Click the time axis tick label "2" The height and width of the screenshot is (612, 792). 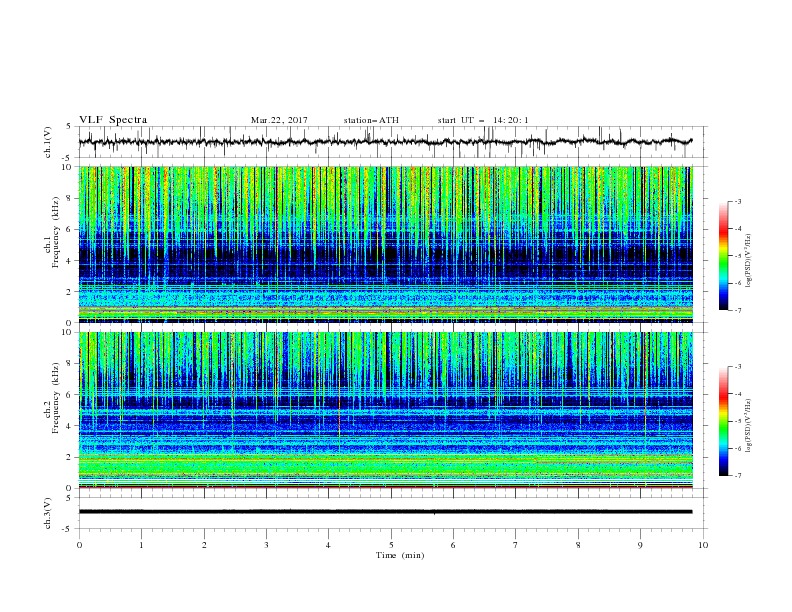(204, 545)
